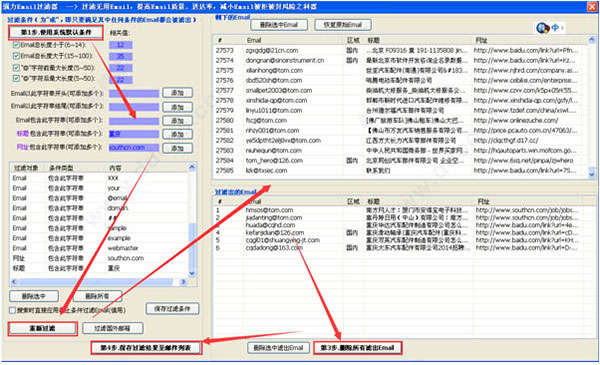Click the 删除选中滤出Email button
The width and height of the screenshot is (600, 365).
[x=279, y=348]
